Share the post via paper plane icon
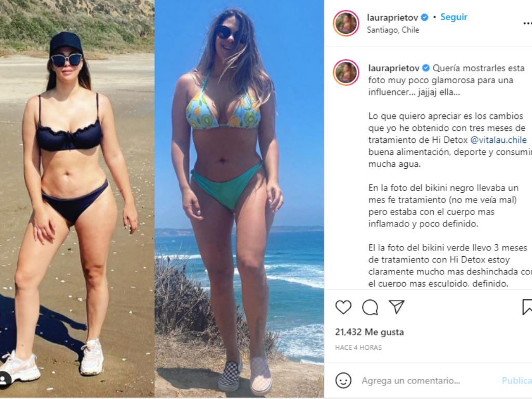The width and height of the screenshot is (532, 399). tap(396, 307)
